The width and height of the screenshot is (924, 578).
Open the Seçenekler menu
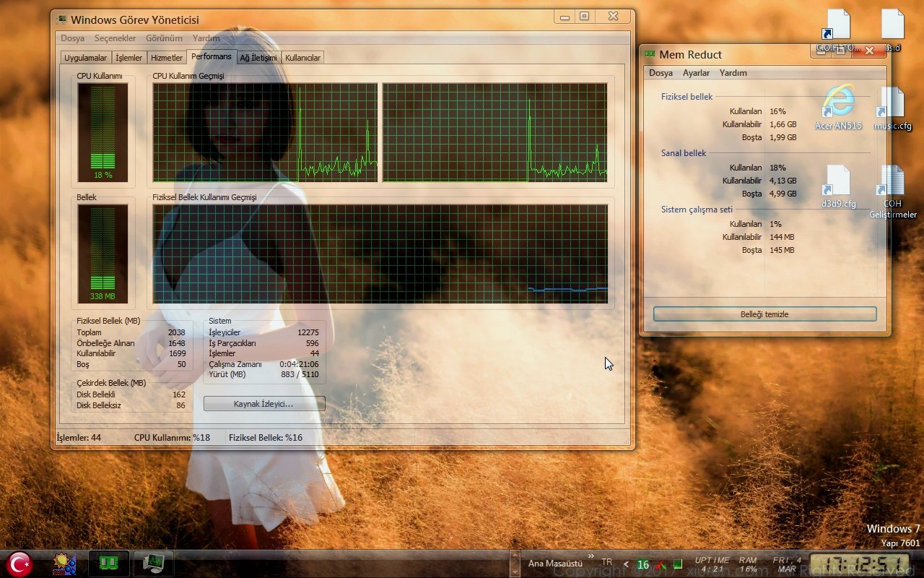click(x=114, y=38)
